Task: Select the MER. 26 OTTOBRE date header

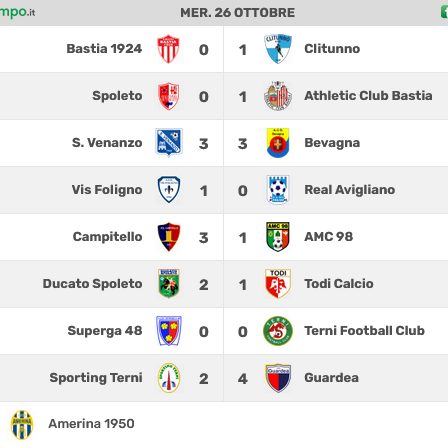Action: [238, 13]
